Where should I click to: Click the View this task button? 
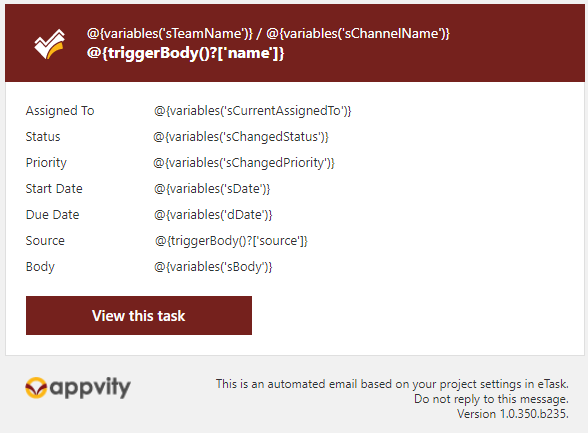pyautogui.click(x=139, y=315)
